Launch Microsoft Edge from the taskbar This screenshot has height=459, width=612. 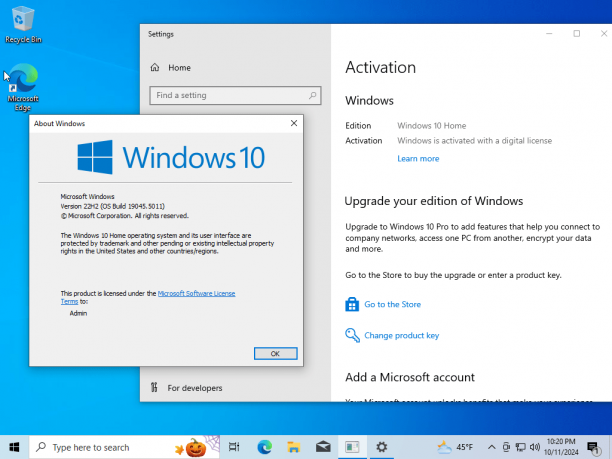pyautogui.click(x=264, y=447)
